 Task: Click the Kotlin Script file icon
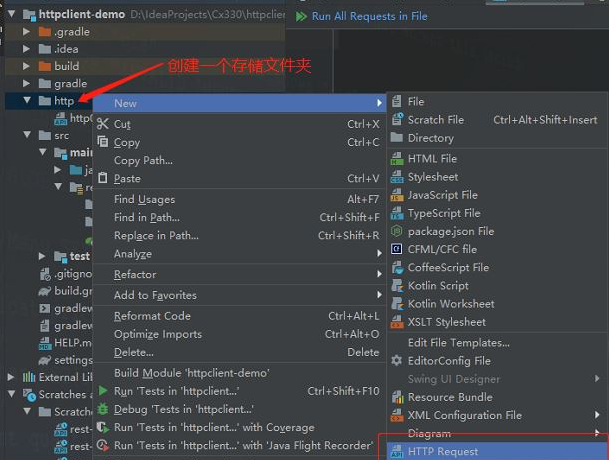pyautogui.click(x=397, y=286)
